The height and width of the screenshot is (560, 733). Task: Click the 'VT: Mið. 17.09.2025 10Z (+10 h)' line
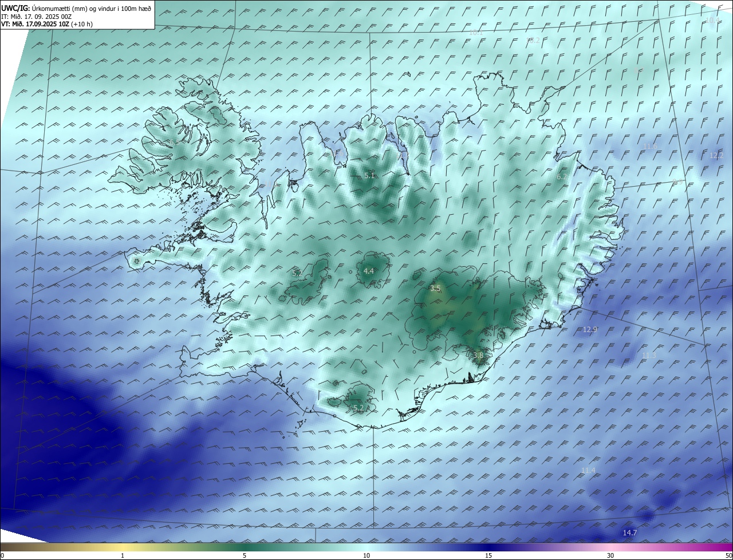[x=47, y=24]
